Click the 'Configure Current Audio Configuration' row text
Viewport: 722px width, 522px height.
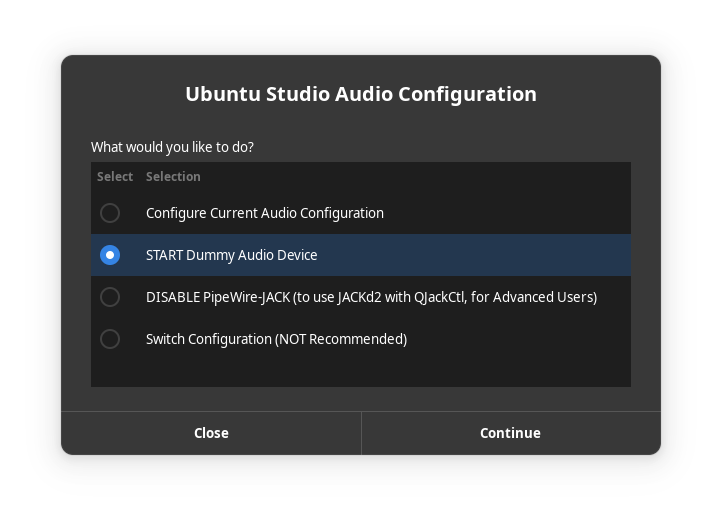tap(264, 213)
